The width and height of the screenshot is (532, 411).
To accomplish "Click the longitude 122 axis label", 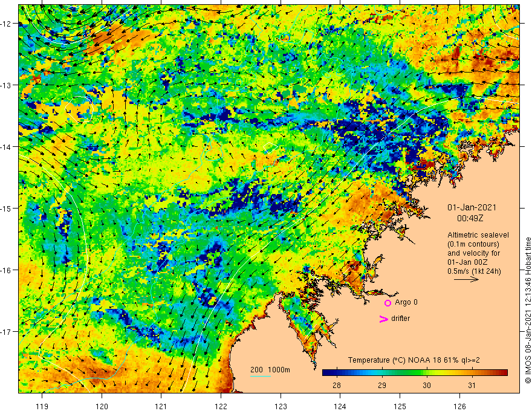I will [221, 406].
